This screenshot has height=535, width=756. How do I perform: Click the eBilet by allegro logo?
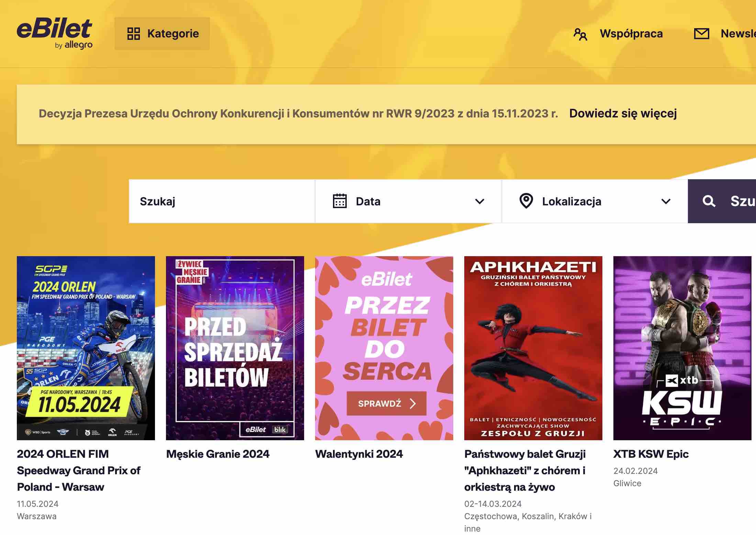click(x=55, y=34)
